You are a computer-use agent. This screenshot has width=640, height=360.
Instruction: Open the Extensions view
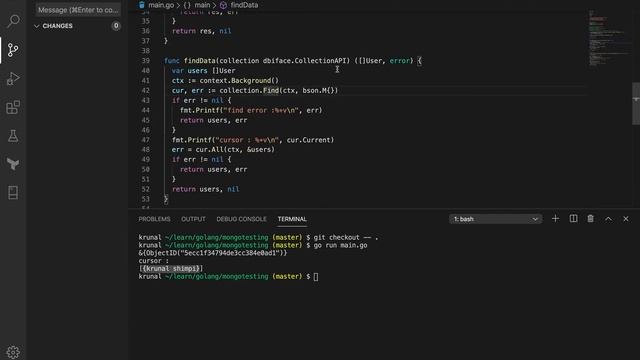(x=13, y=107)
